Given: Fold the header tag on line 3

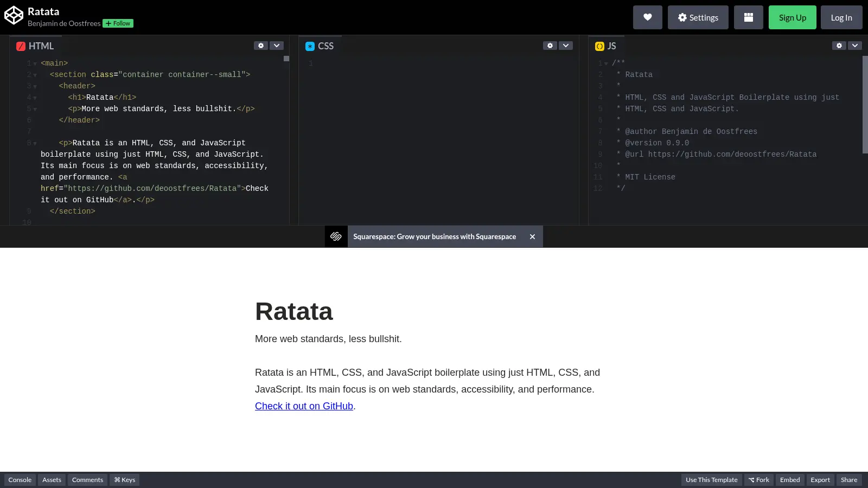Looking at the screenshot, I should [x=35, y=87].
